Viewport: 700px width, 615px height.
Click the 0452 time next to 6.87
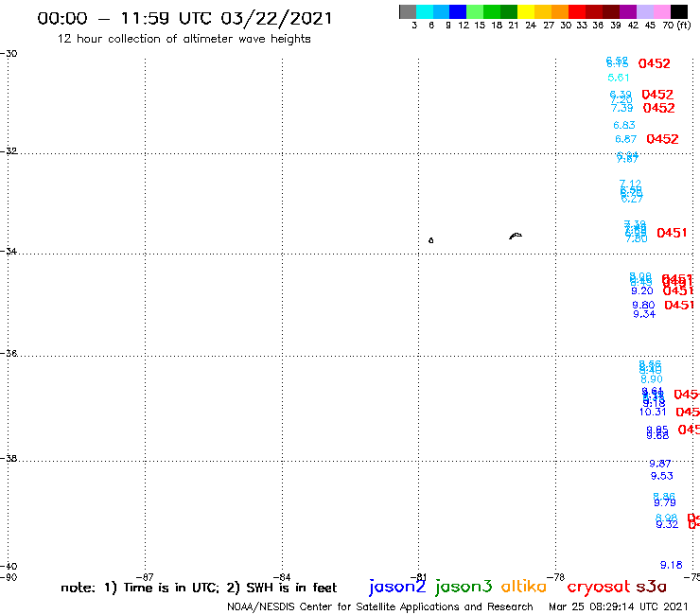pyautogui.click(x=662, y=139)
